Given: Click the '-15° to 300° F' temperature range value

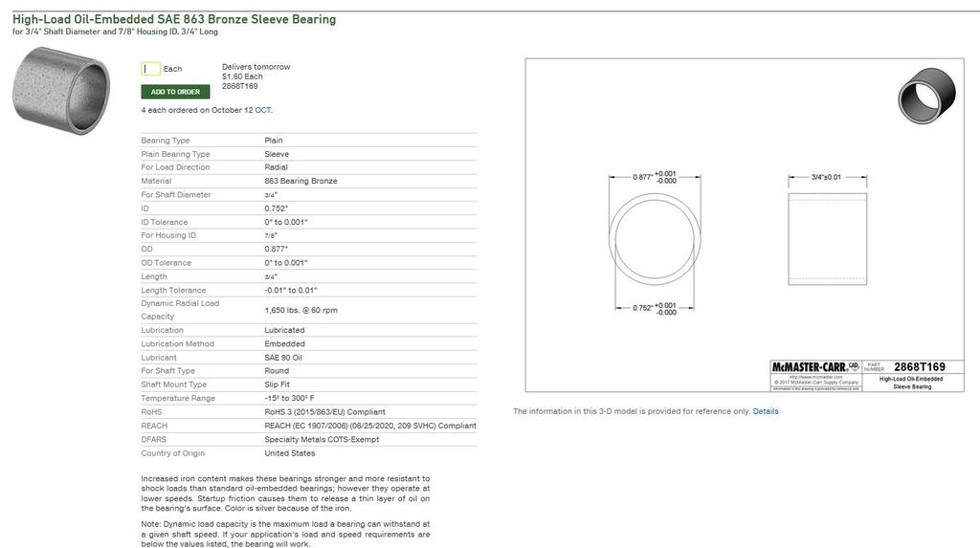Looking at the screenshot, I should [x=289, y=399].
